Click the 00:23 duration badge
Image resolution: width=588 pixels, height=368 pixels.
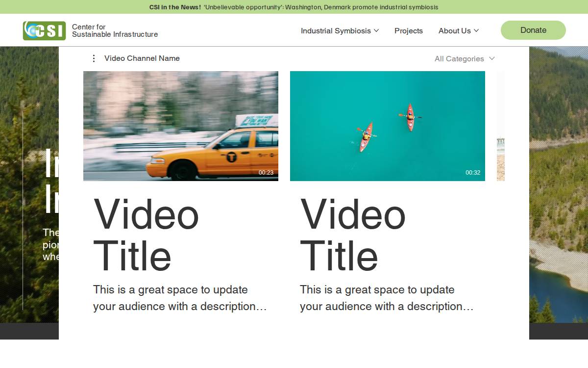coord(266,173)
